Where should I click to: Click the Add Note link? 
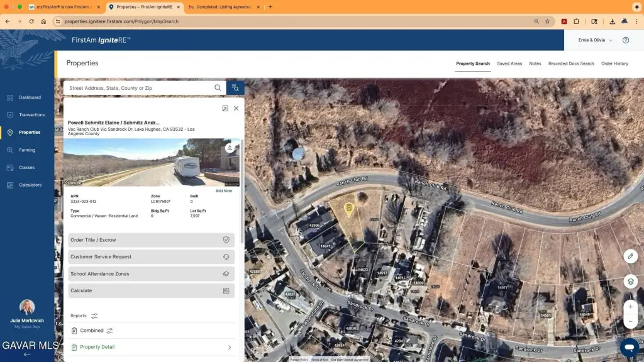pyautogui.click(x=224, y=191)
